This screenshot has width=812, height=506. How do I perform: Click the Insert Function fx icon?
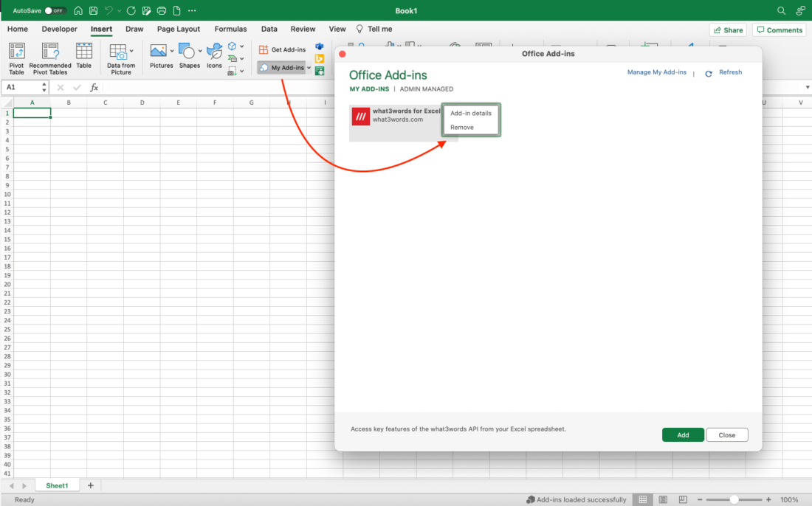94,88
